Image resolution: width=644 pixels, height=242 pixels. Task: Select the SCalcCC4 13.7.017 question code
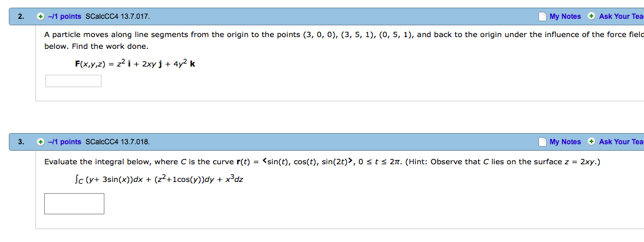(118, 17)
